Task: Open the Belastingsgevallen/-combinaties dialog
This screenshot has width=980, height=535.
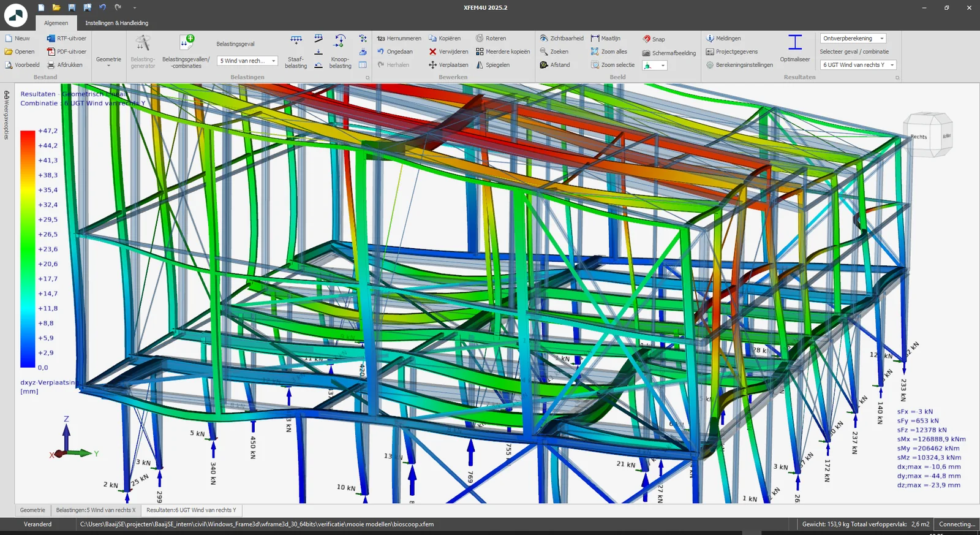Action: coord(186,52)
